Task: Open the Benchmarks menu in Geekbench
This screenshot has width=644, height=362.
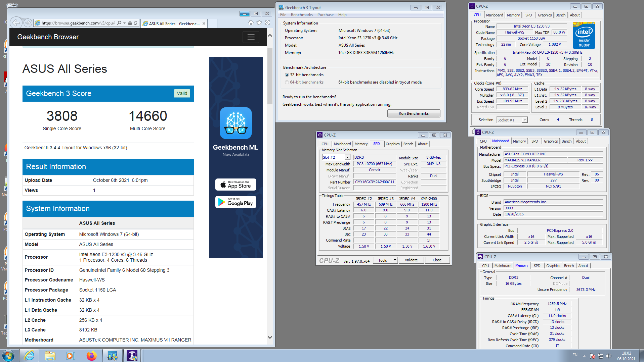Action: (x=302, y=15)
